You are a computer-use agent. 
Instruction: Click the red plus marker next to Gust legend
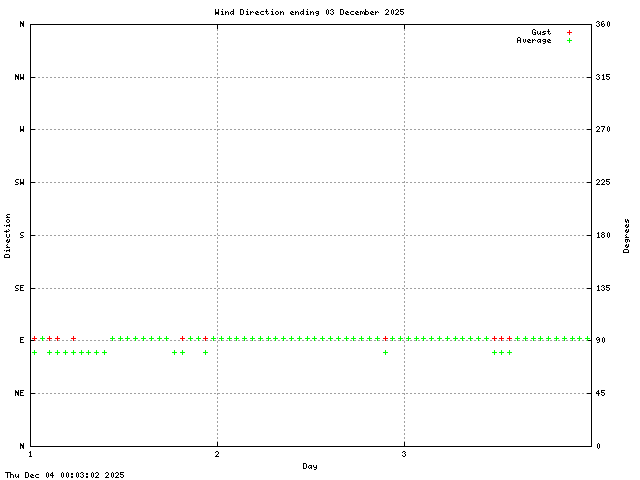[569, 32]
